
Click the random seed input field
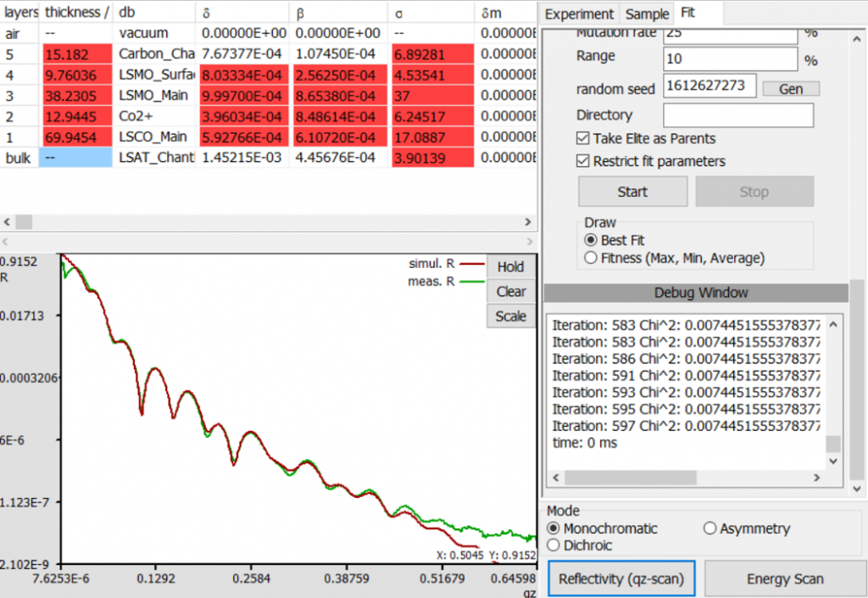coord(710,86)
